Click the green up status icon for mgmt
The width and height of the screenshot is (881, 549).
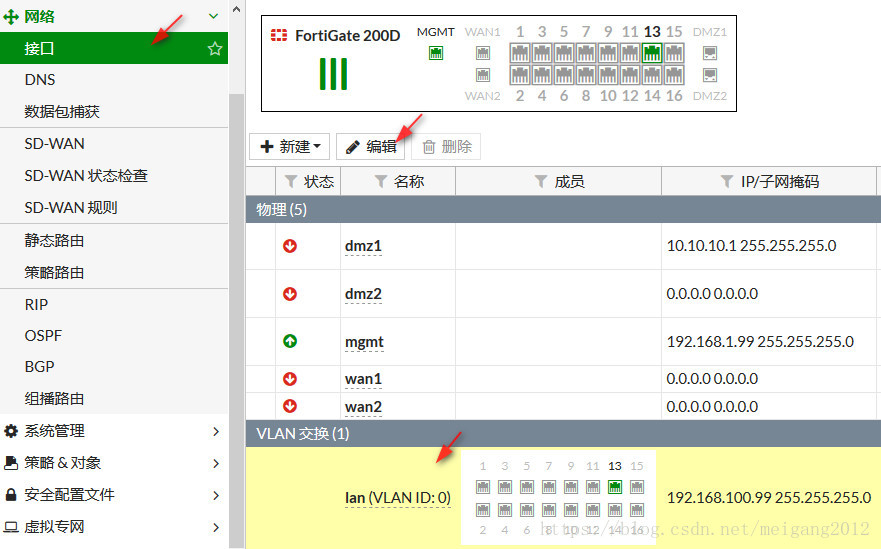tap(290, 341)
